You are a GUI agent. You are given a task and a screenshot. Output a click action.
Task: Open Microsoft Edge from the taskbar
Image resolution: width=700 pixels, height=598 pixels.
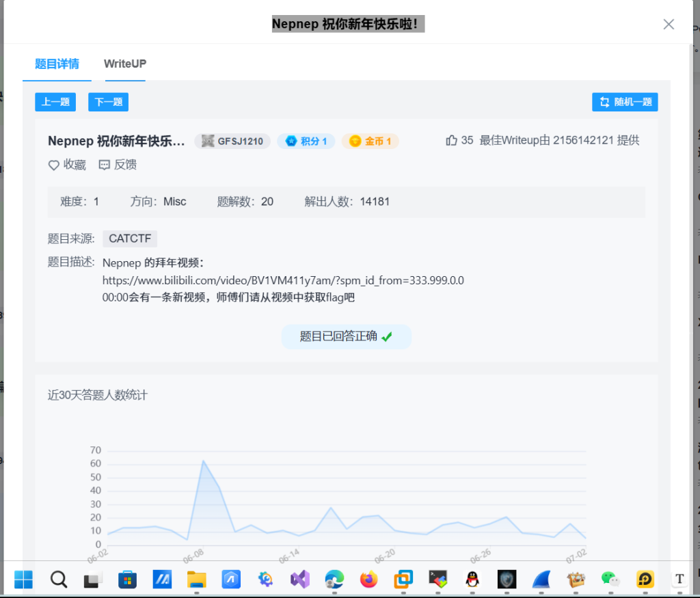pos(334,580)
